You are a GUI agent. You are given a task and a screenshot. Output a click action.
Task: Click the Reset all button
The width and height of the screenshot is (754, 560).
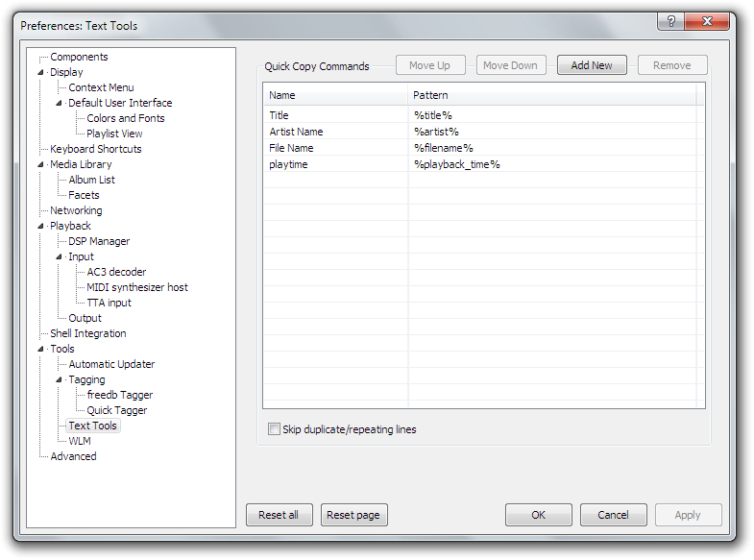tap(279, 515)
